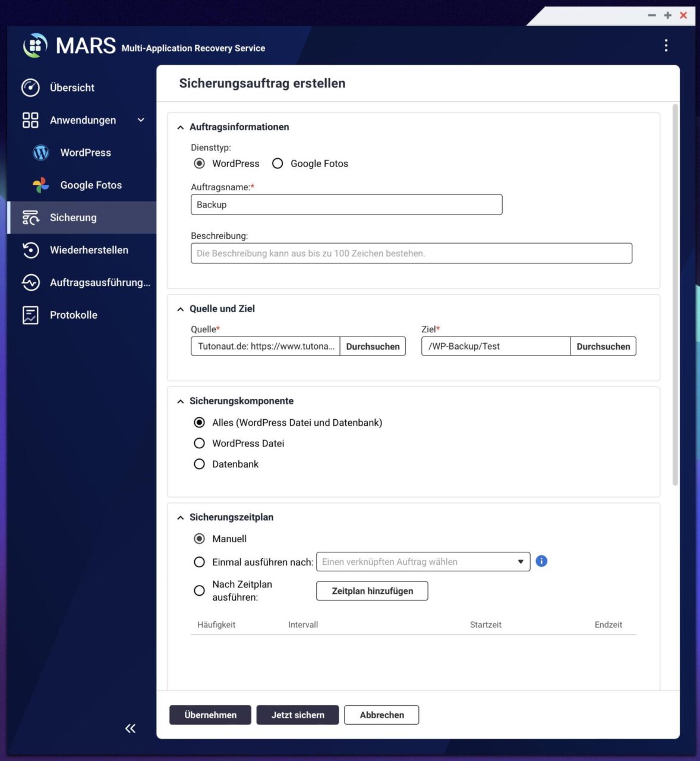Select Manuell schedule option
The width and height of the screenshot is (700, 761).
point(199,539)
